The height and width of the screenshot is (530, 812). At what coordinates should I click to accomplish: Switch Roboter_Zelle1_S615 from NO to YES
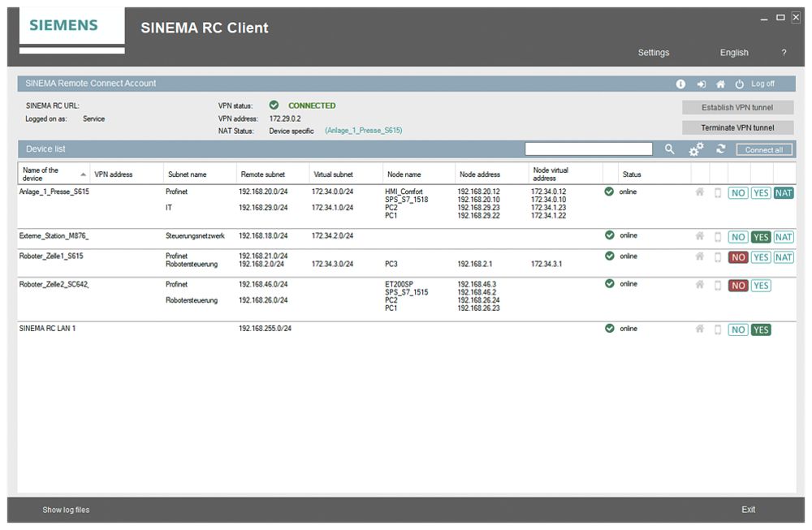pos(760,257)
